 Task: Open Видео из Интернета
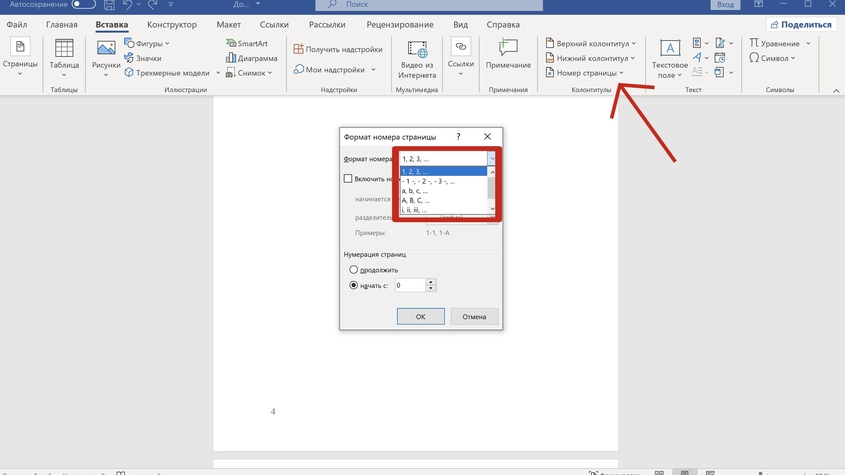(x=417, y=55)
